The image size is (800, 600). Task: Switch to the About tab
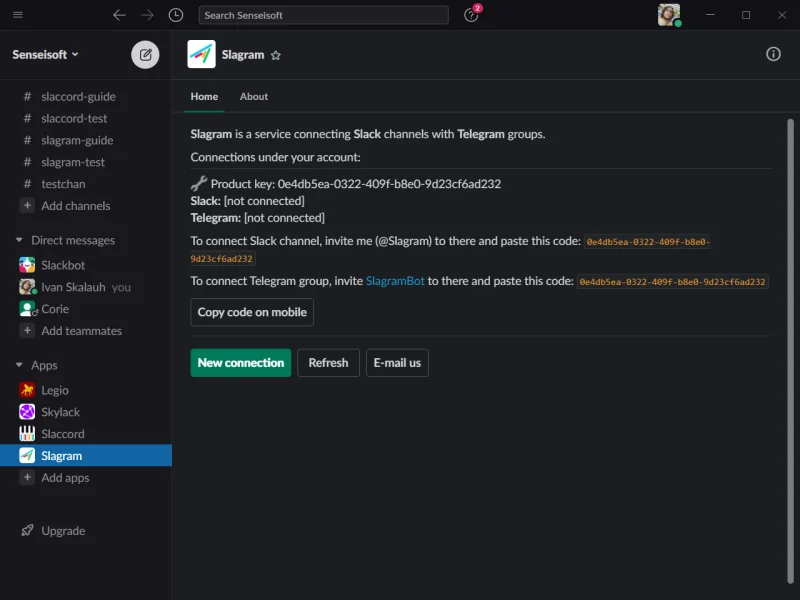(254, 97)
